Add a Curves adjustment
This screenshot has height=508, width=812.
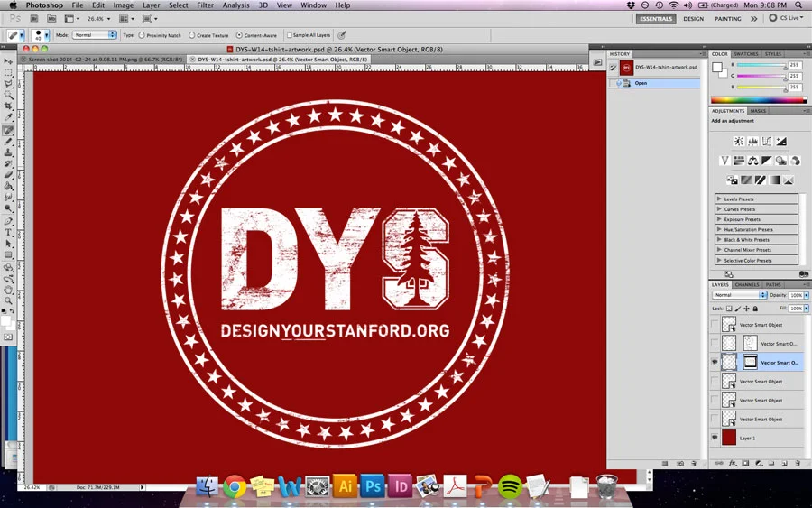767,142
